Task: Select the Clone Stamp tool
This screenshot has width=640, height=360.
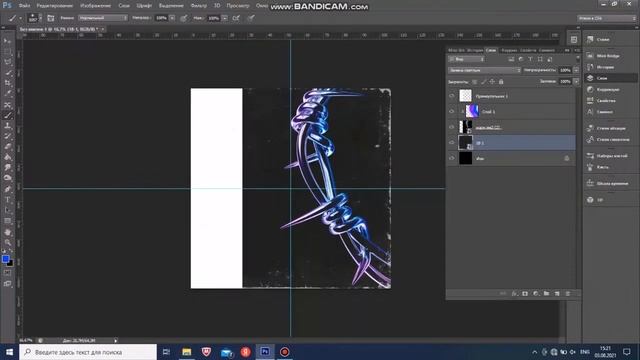Action: (x=8, y=126)
